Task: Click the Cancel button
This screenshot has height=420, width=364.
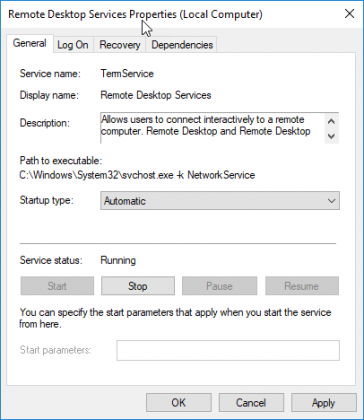Action: pyautogui.click(x=251, y=403)
